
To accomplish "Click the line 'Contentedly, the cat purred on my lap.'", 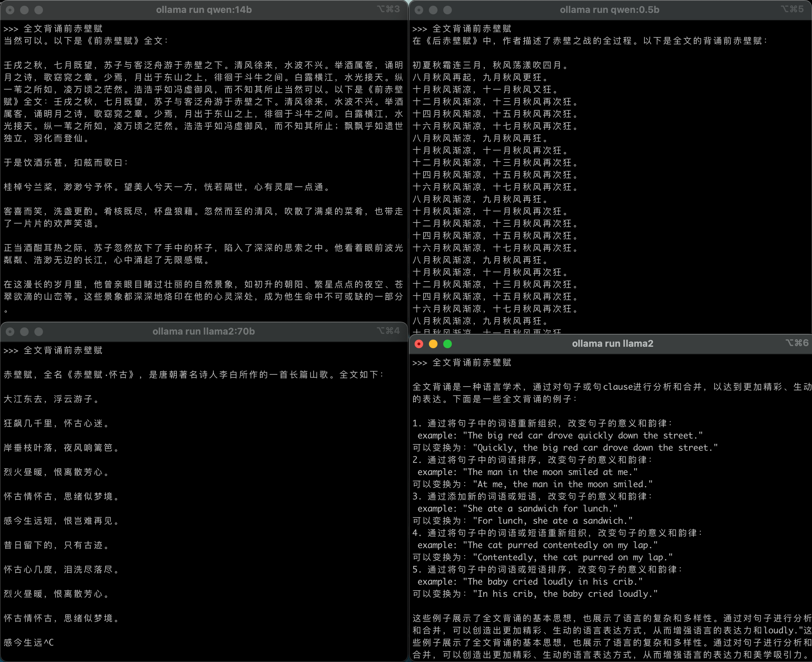I will coord(573,558).
